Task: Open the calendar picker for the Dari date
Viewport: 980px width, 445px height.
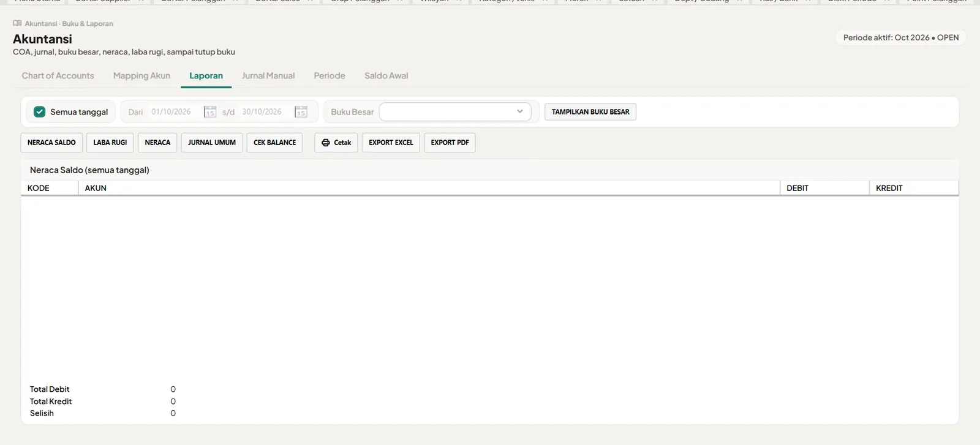Action: pos(210,112)
